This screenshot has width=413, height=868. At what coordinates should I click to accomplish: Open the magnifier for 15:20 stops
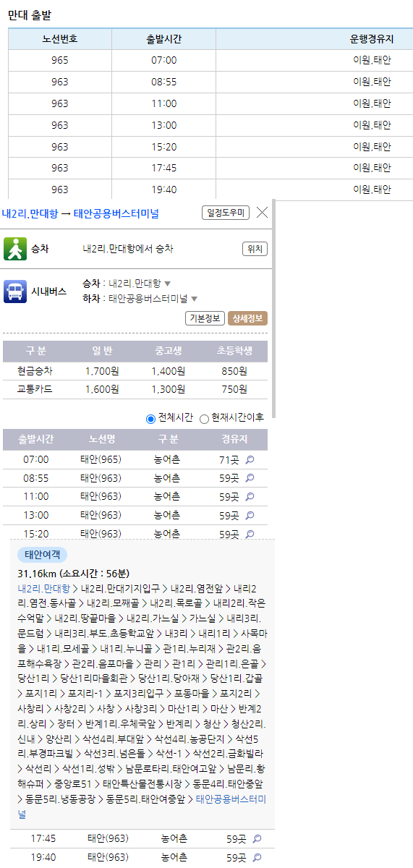250,534
